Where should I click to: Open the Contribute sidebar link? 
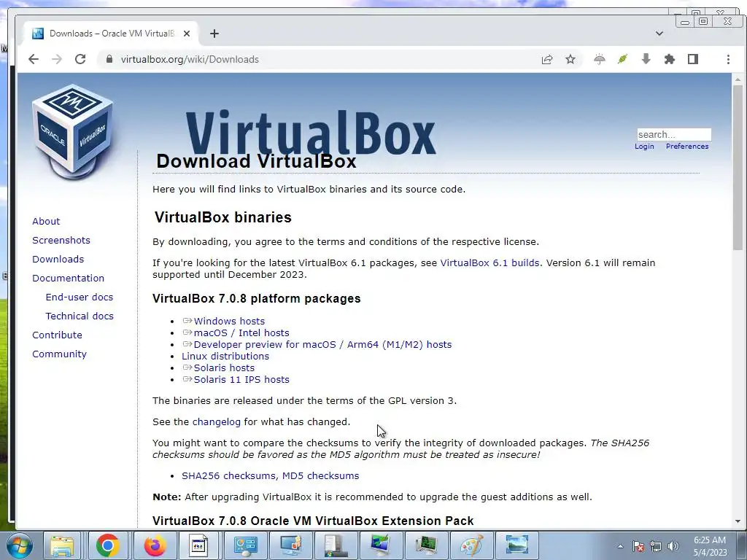point(57,335)
